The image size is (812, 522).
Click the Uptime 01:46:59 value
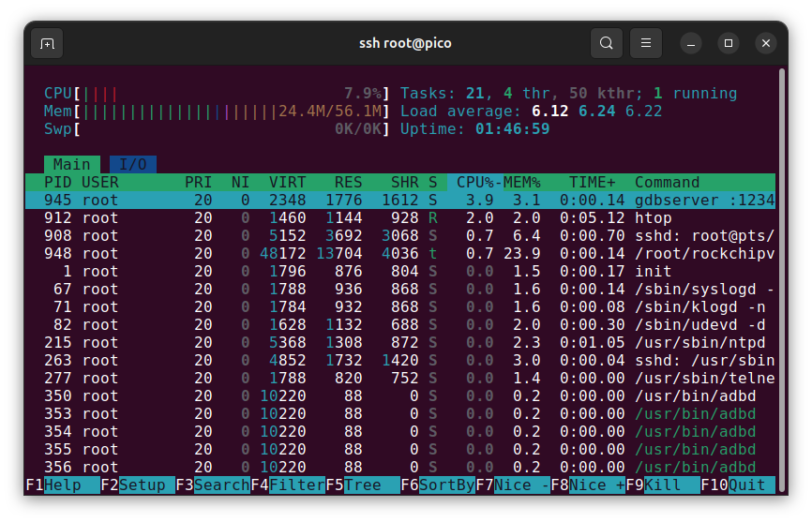[512, 128]
